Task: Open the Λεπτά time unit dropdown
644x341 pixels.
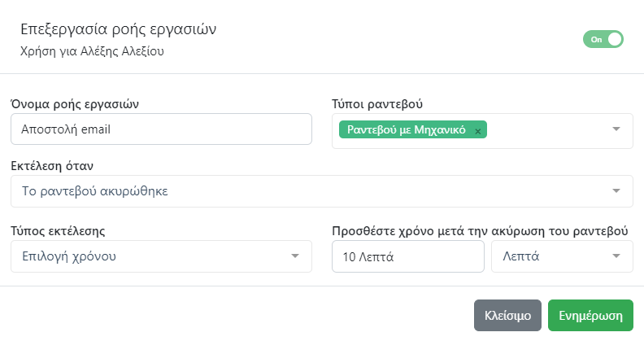Action: tap(553, 256)
